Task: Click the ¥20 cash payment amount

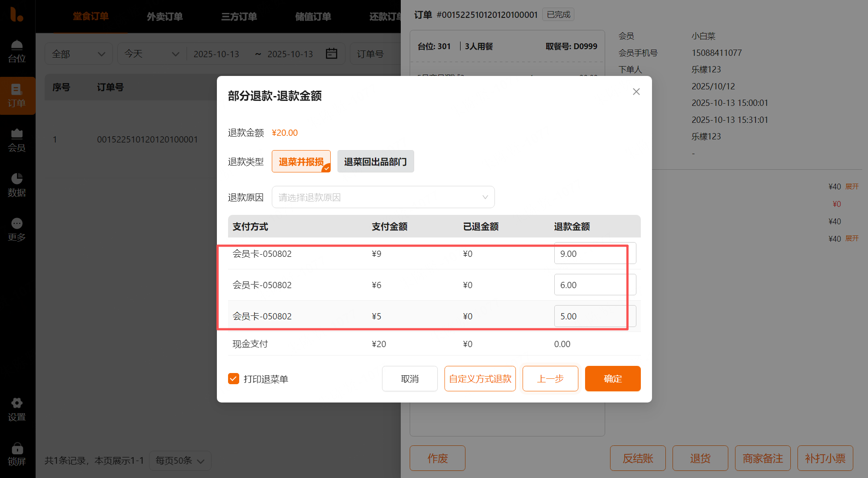Action: coord(379,344)
